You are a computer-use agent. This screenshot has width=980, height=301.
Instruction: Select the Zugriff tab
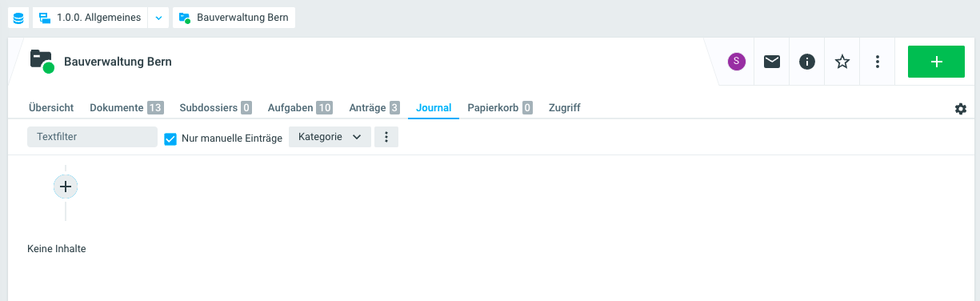coord(565,107)
